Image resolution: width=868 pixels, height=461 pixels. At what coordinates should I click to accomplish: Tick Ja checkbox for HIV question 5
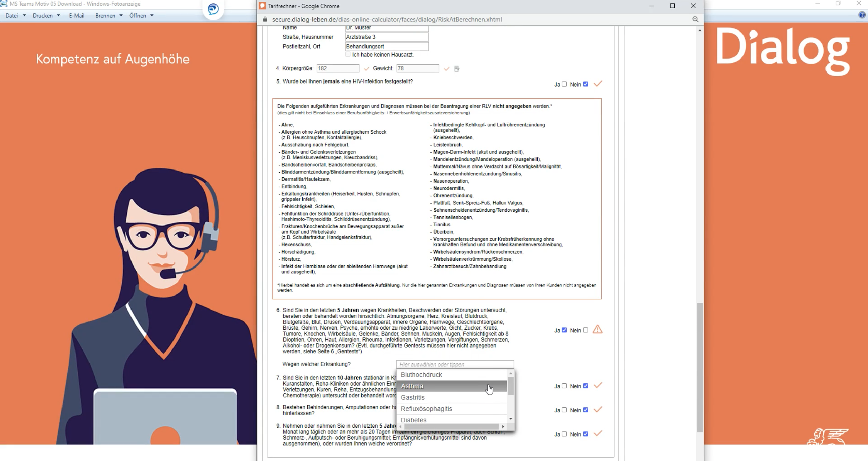pyautogui.click(x=564, y=84)
